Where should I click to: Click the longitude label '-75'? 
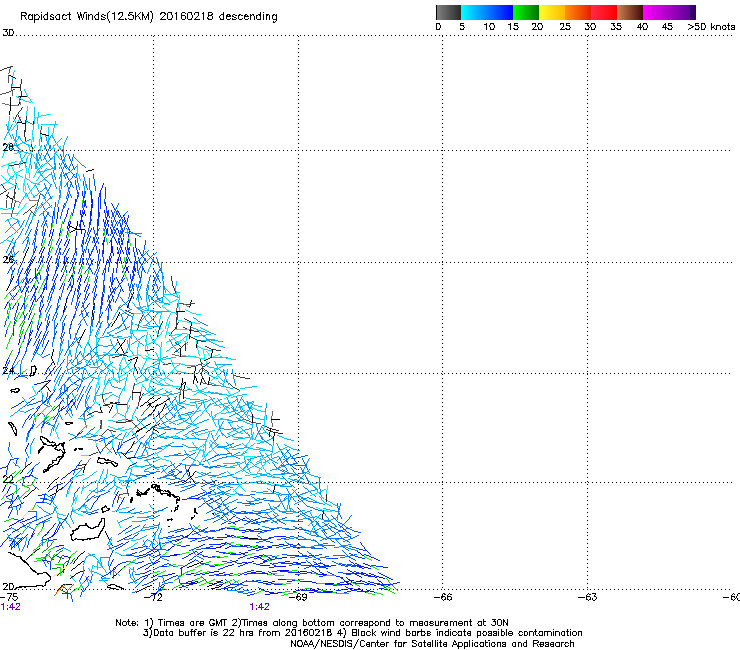9,597
